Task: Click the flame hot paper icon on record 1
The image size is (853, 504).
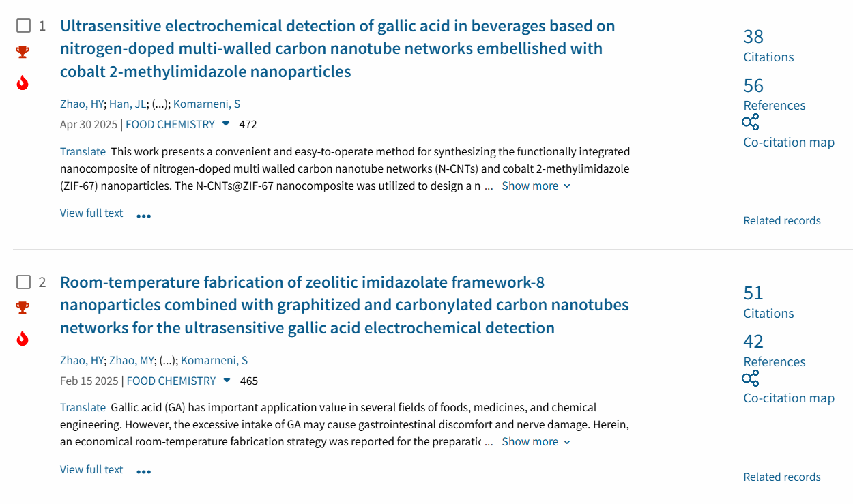Action: [23, 83]
